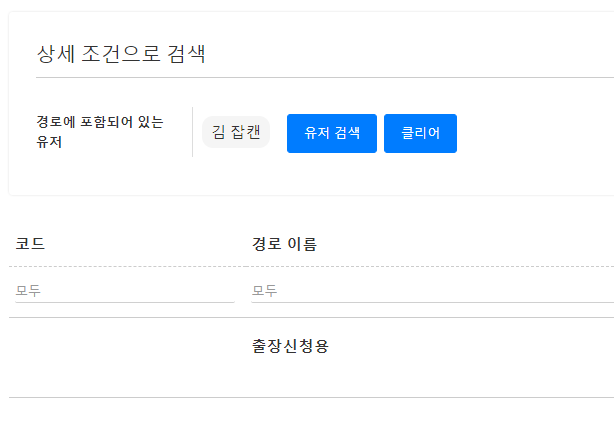Select the 김 잡캔 user chip
Screen dimensions: 614x423
coord(236,132)
